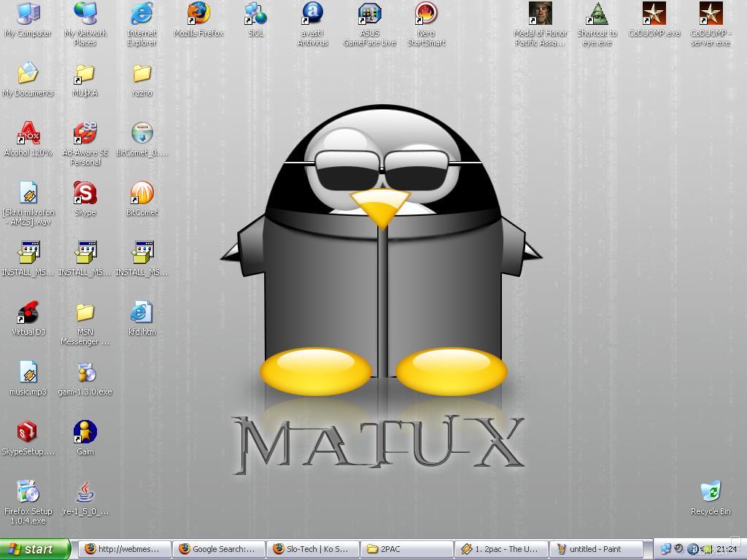Screen dimensions: 747x560
Task: Select the jre-1_5_0 Java installer icon
Action: click(85, 498)
